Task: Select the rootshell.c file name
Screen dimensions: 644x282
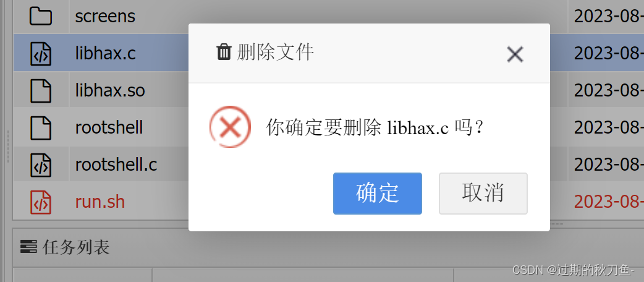Action: point(116,165)
